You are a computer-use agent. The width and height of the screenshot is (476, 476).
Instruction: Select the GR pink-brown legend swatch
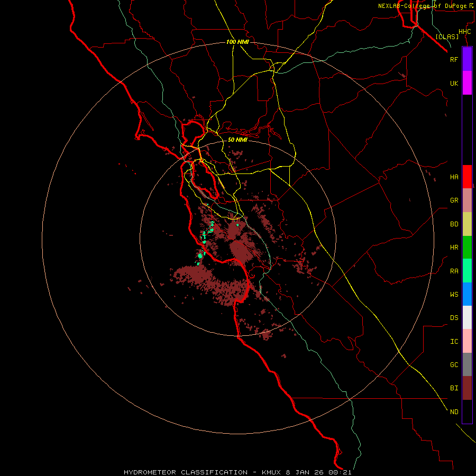click(x=467, y=200)
